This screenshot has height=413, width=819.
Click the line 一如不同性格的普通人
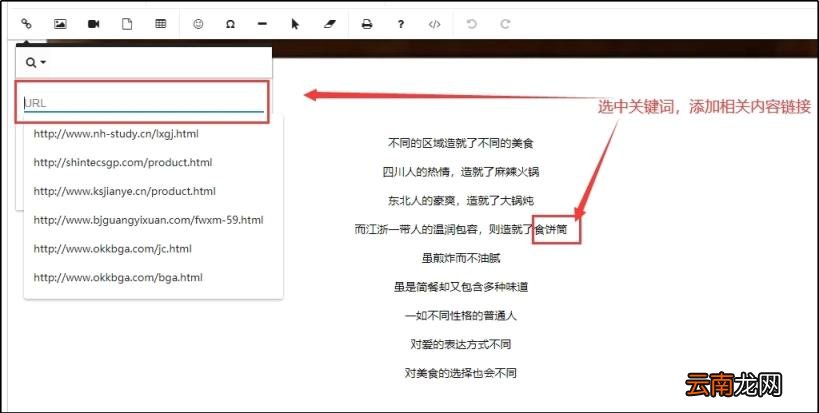(x=461, y=315)
